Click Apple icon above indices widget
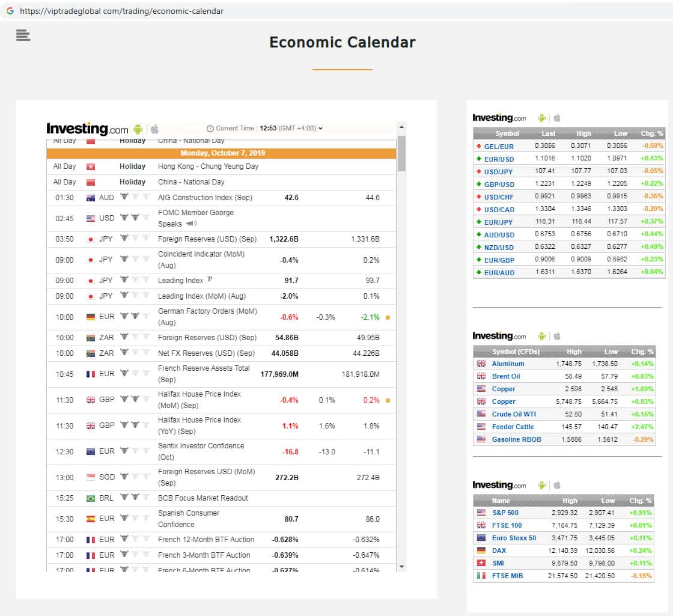The height and width of the screenshot is (616, 673). coord(557,485)
